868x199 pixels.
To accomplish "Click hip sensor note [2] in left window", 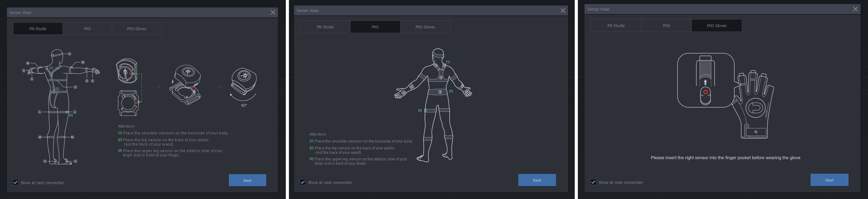I will click(163, 142).
